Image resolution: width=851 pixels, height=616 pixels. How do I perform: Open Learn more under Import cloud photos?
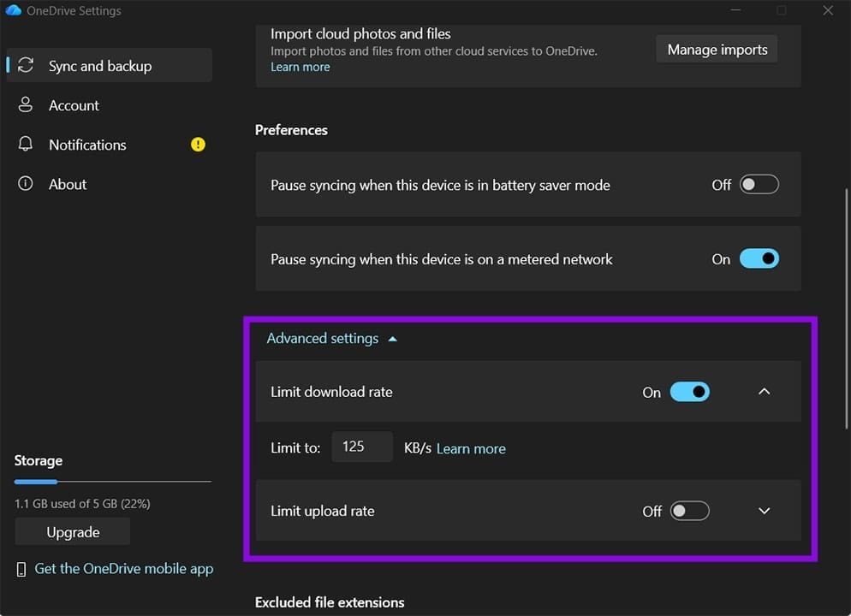[x=301, y=67]
